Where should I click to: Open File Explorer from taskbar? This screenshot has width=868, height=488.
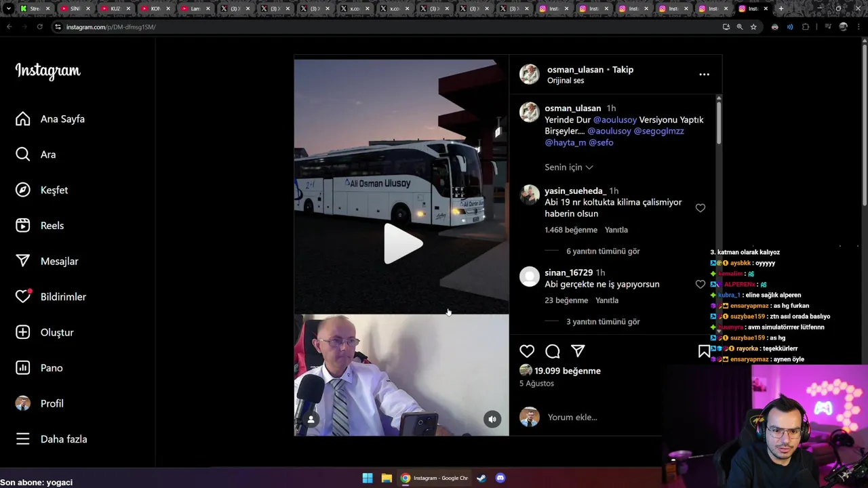[x=387, y=478]
